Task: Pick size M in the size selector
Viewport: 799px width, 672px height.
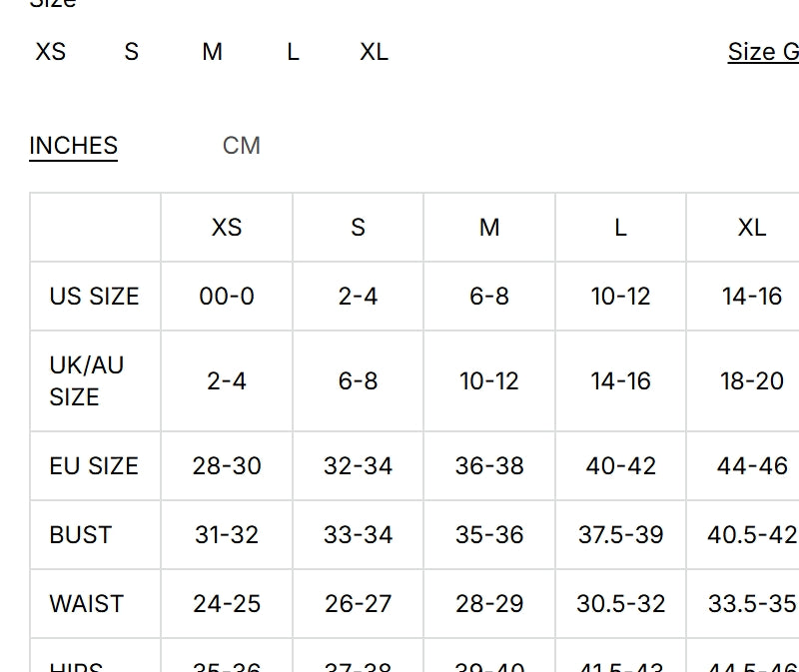Action: pos(212,52)
